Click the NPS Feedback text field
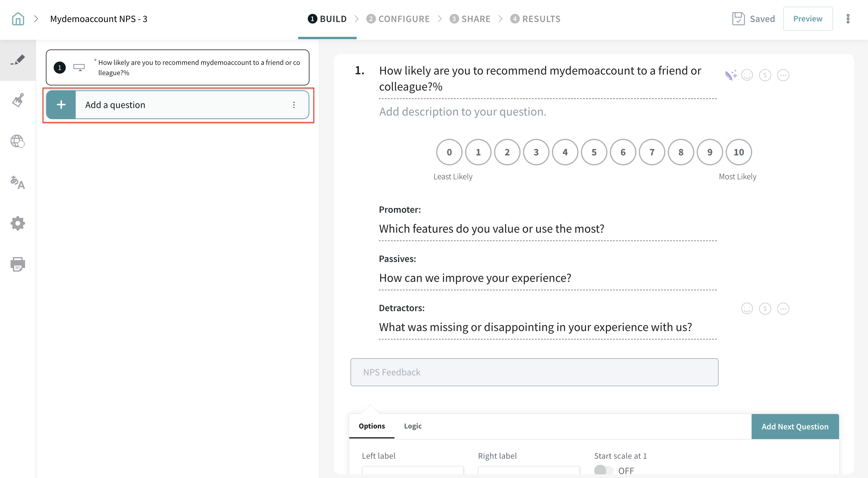868x478 pixels. (x=534, y=372)
